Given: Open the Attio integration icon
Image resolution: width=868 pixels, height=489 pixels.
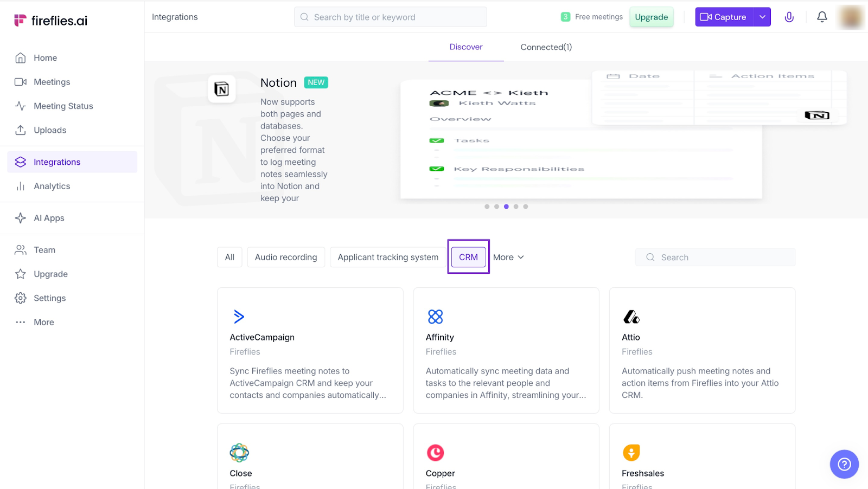Looking at the screenshot, I should click(x=631, y=317).
